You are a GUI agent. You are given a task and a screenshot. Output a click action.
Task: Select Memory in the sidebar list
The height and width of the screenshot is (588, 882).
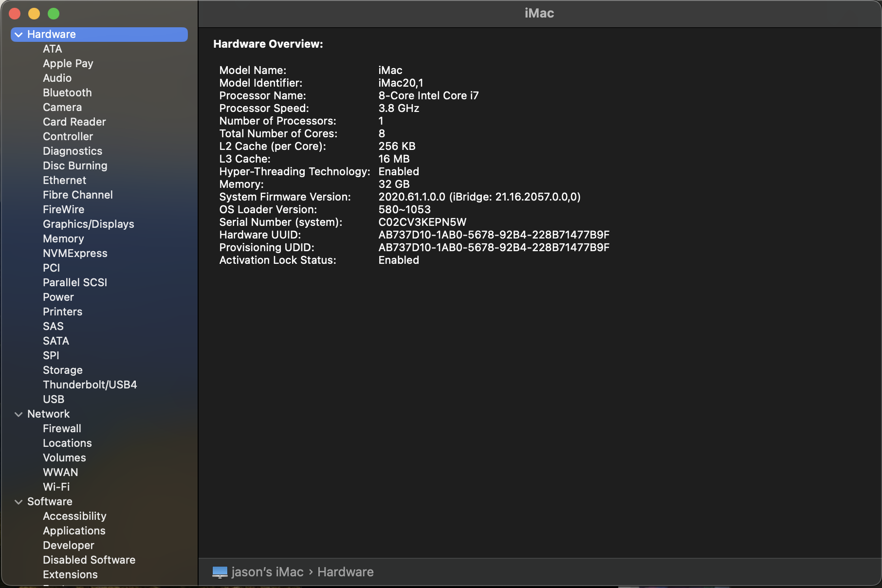[63, 239]
